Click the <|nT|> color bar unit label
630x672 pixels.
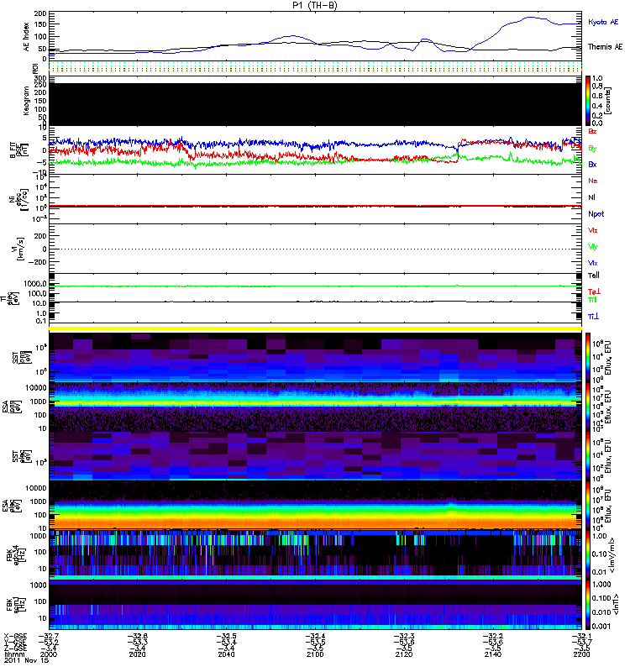pyautogui.click(x=617, y=604)
